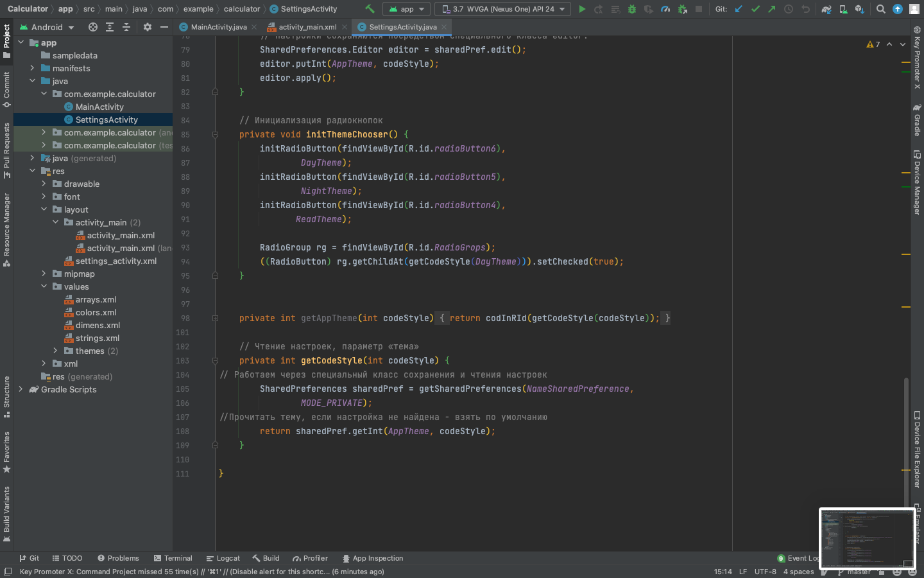This screenshot has height=578, width=924.
Task: Click the editor vertical scrollbar thumb
Action: point(906,443)
